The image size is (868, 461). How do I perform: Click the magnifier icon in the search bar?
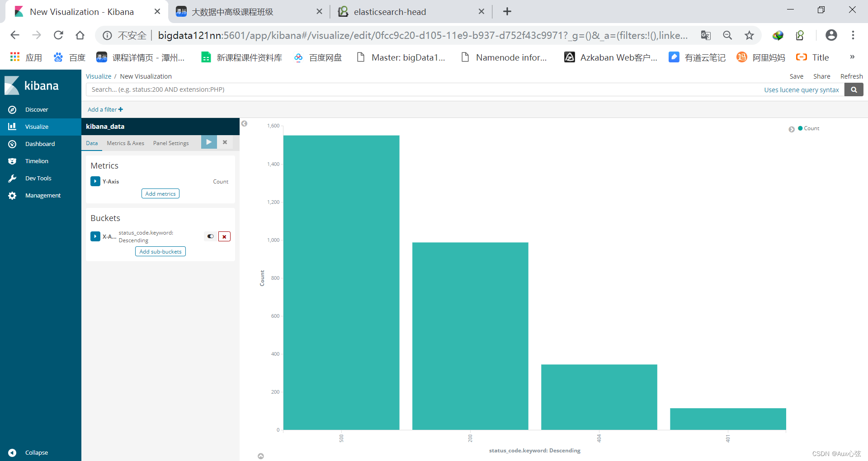[x=854, y=89]
